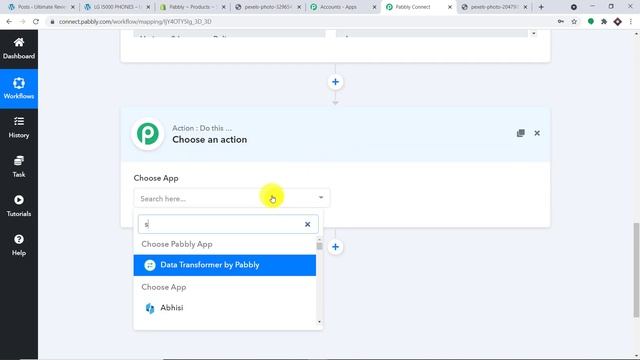The image size is (640, 360).
Task: Click the Choose Pabbly App heading
Action: click(177, 244)
